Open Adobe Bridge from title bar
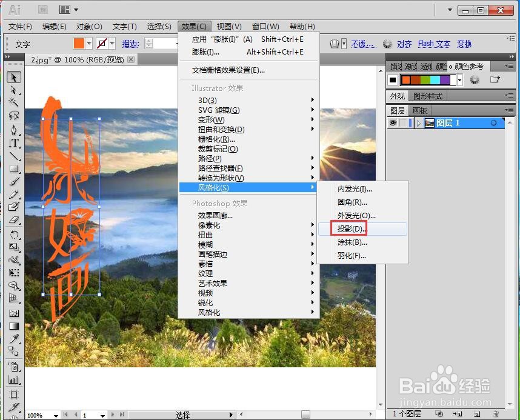This screenshot has height=420, width=520. [x=43, y=10]
